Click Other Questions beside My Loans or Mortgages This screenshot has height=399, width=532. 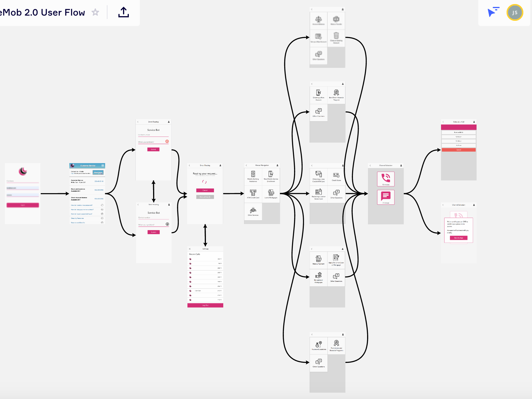click(x=336, y=278)
